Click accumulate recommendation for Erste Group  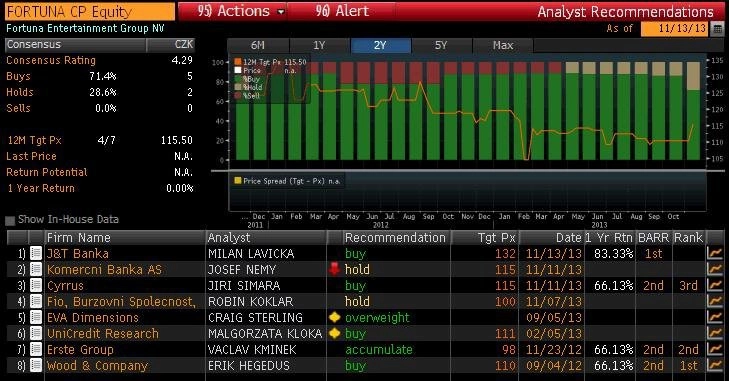click(378, 349)
